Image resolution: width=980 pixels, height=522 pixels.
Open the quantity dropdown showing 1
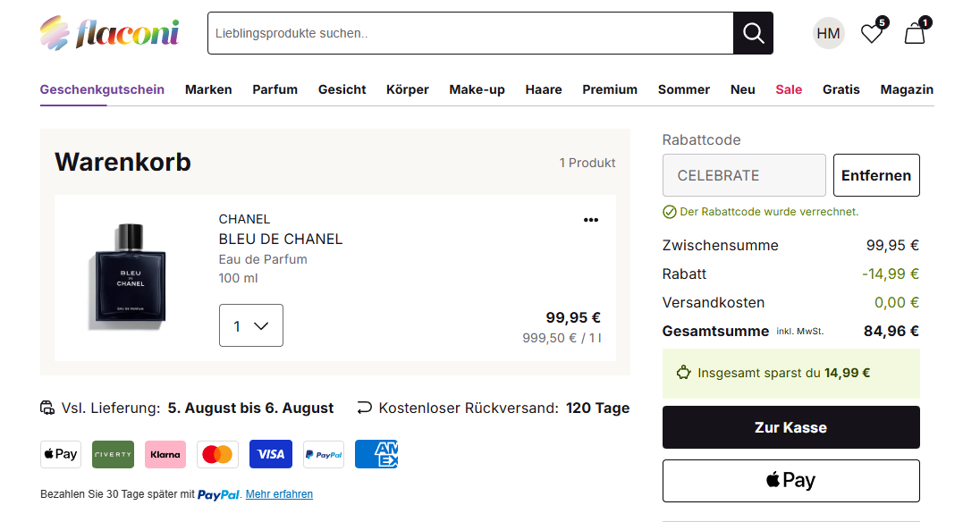[x=250, y=325]
